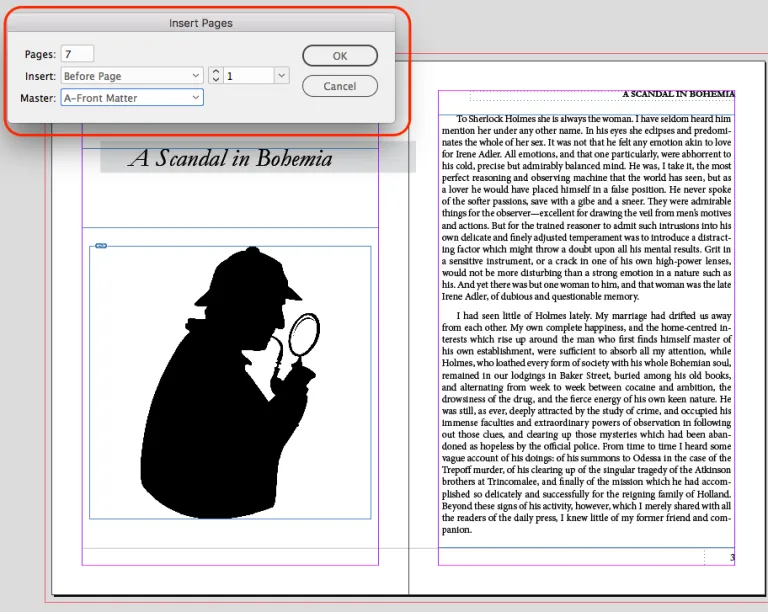The image size is (768, 612).
Task: Open the Insert position dropdown
Action: click(132, 76)
